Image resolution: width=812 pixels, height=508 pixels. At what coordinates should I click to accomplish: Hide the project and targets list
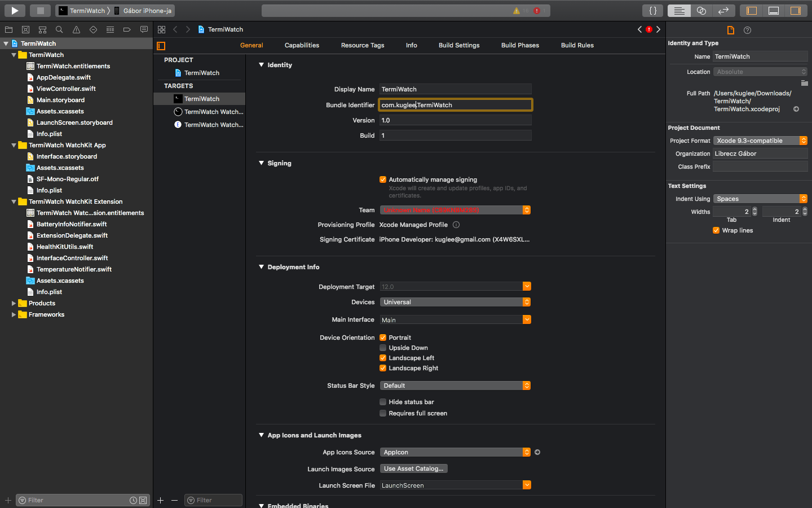pyautogui.click(x=161, y=46)
